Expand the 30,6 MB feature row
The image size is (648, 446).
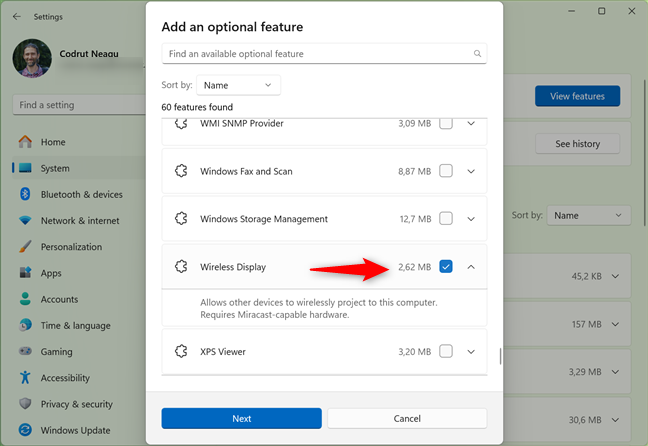click(615, 420)
